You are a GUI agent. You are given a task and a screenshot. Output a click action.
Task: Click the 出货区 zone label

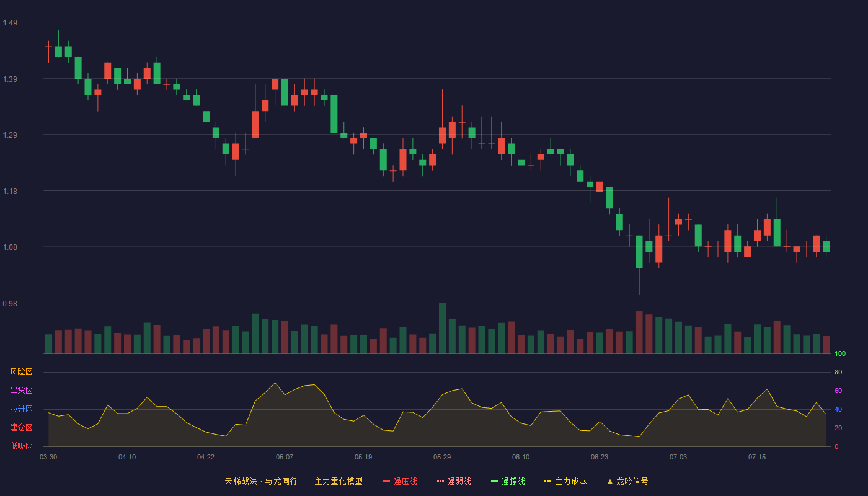[x=21, y=391]
